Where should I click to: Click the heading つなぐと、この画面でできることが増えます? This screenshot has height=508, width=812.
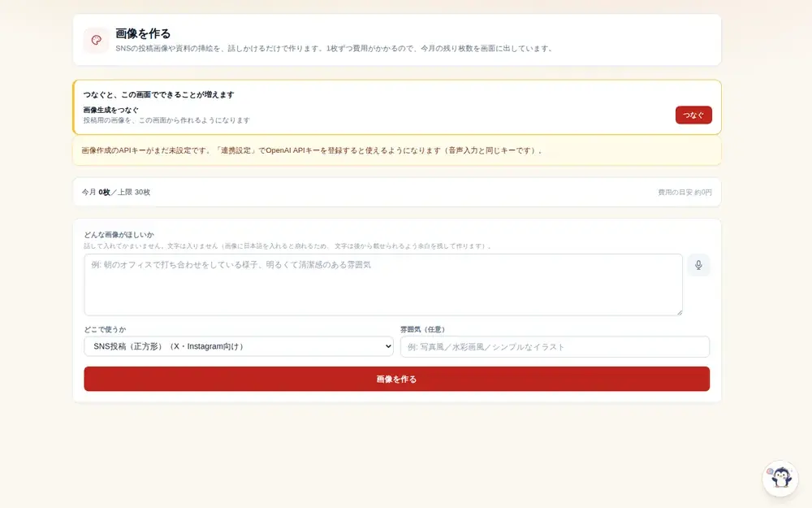click(158, 95)
